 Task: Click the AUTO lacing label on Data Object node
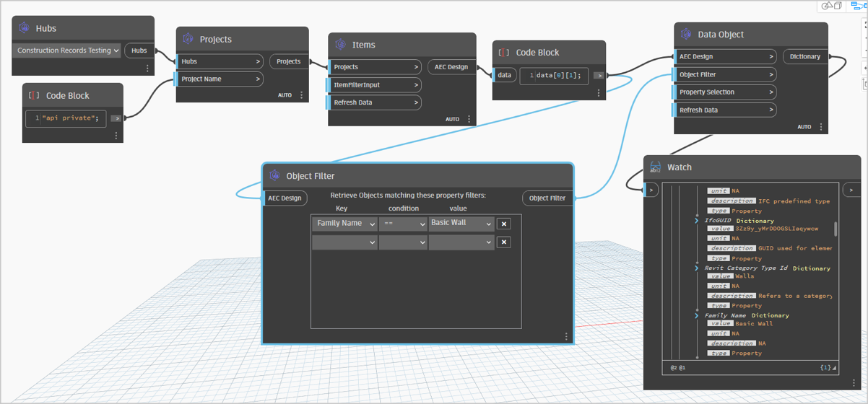[804, 127]
